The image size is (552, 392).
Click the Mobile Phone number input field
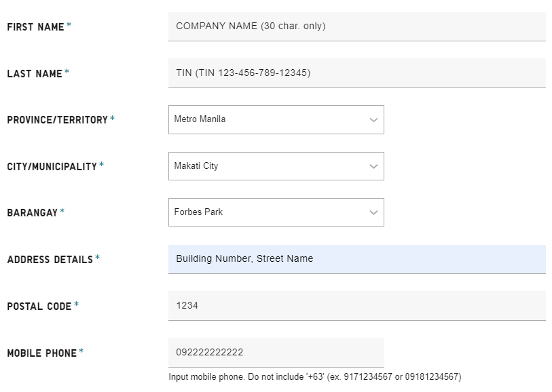tap(276, 352)
